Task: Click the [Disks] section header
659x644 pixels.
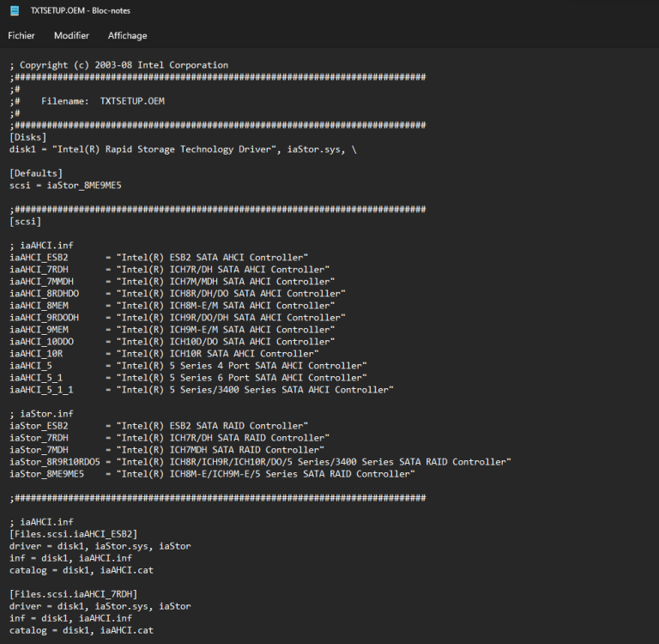Action: click(x=28, y=137)
